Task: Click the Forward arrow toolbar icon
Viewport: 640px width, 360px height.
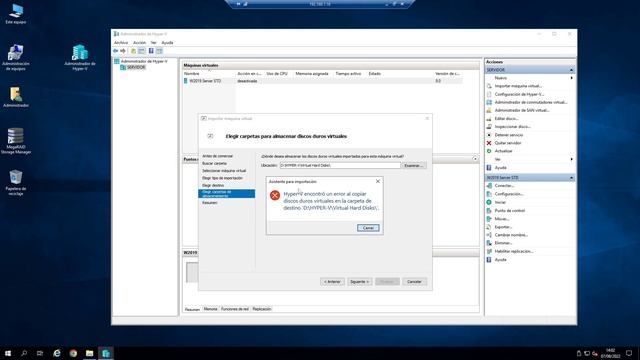Action: click(123, 51)
